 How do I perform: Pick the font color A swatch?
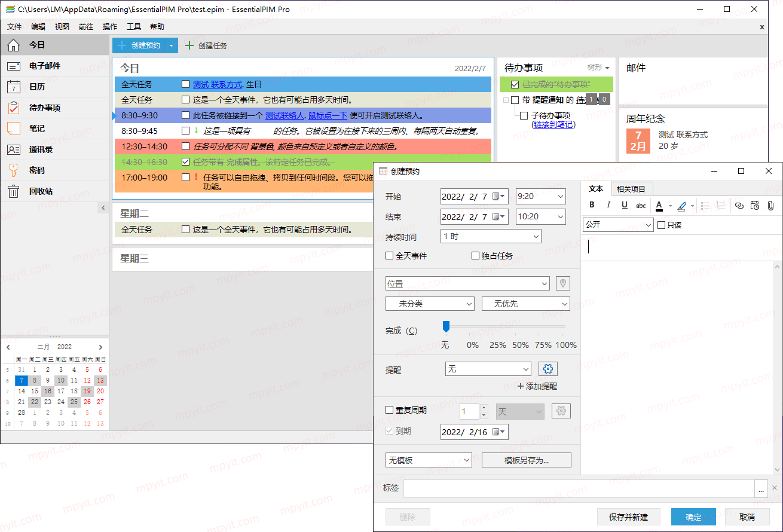(x=659, y=206)
